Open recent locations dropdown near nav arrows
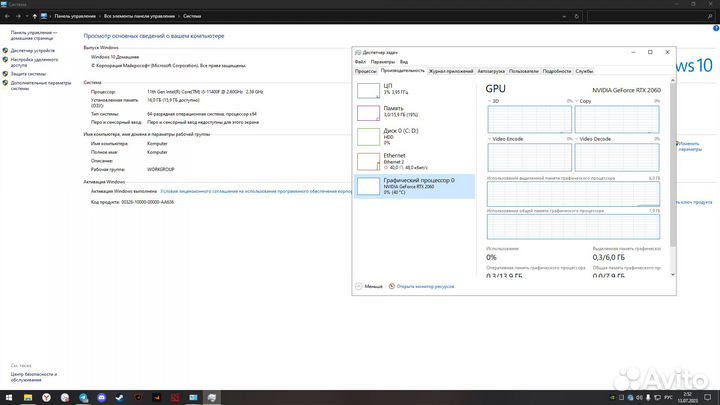Image resolution: width=720 pixels, height=405 pixels. (27, 16)
